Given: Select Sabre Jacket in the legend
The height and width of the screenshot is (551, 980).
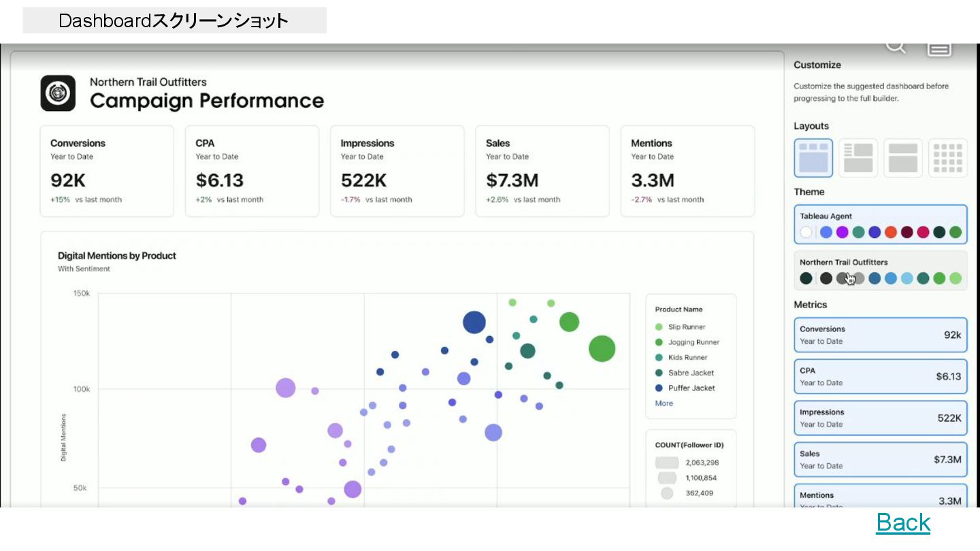Looking at the screenshot, I should (x=684, y=373).
